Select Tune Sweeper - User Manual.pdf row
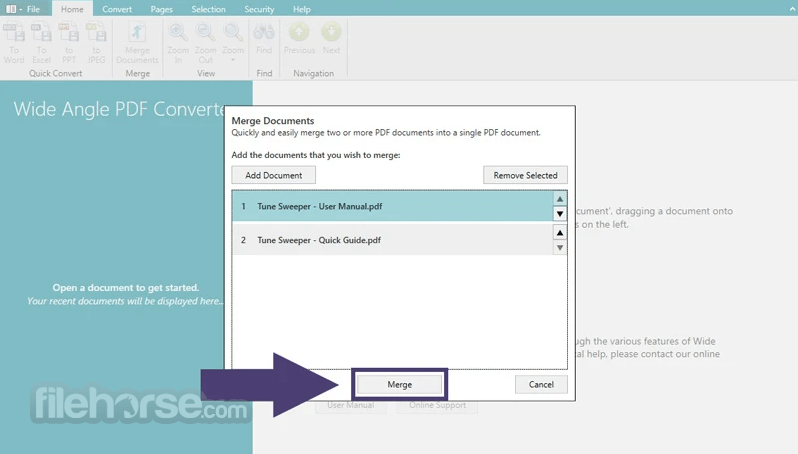798x454 pixels. [392, 206]
